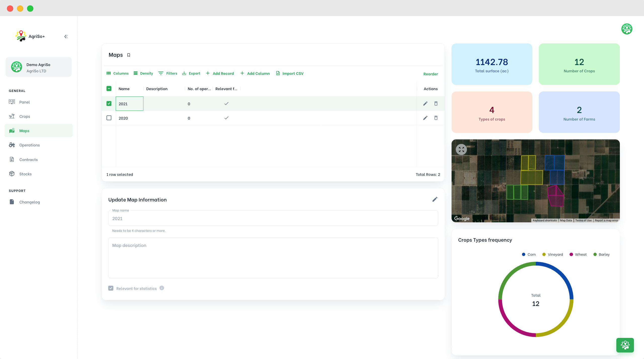The height and width of the screenshot is (359, 644).
Task: Click the info icon beside Relevant for statistics
Action: pyautogui.click(x=162, y=288)
